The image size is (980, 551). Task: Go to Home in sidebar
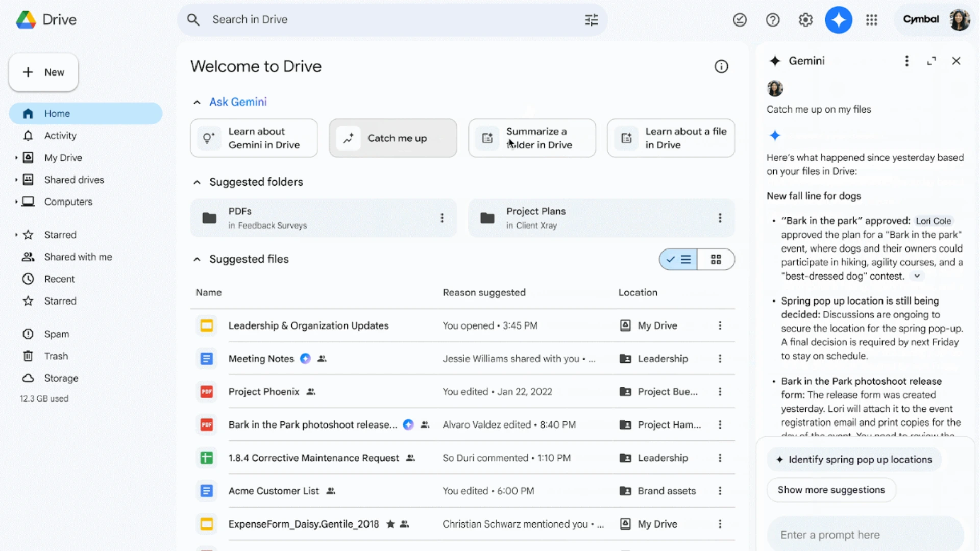tap(86, 113)
